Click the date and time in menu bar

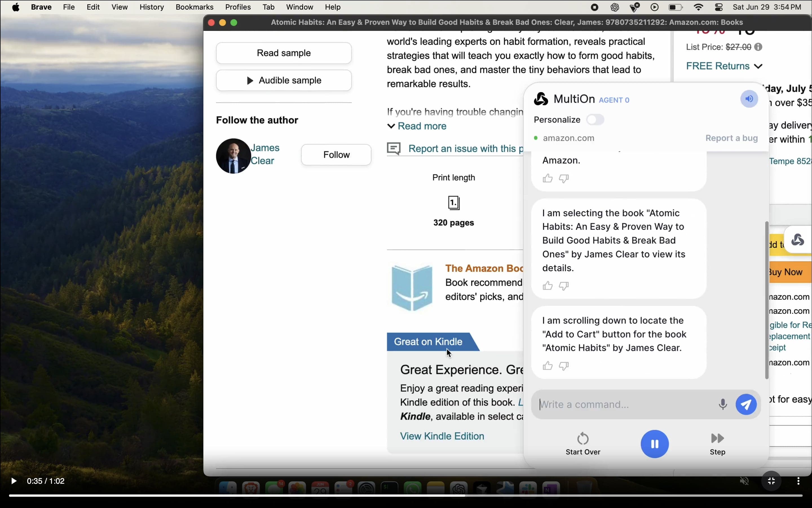coord(767,7)
